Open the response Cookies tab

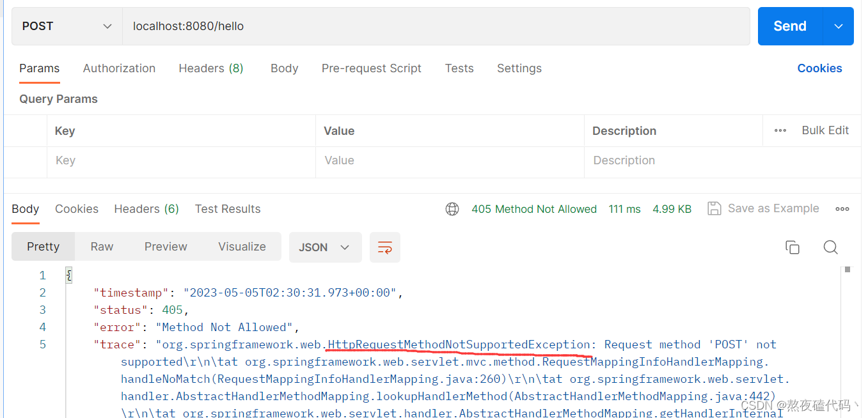pos(77,209)
